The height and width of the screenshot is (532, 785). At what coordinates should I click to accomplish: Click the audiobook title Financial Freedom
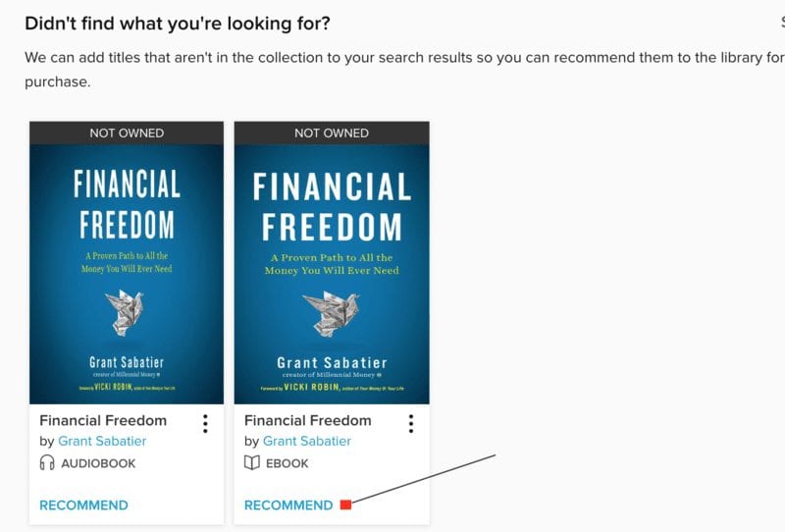[x=103, y=420]
